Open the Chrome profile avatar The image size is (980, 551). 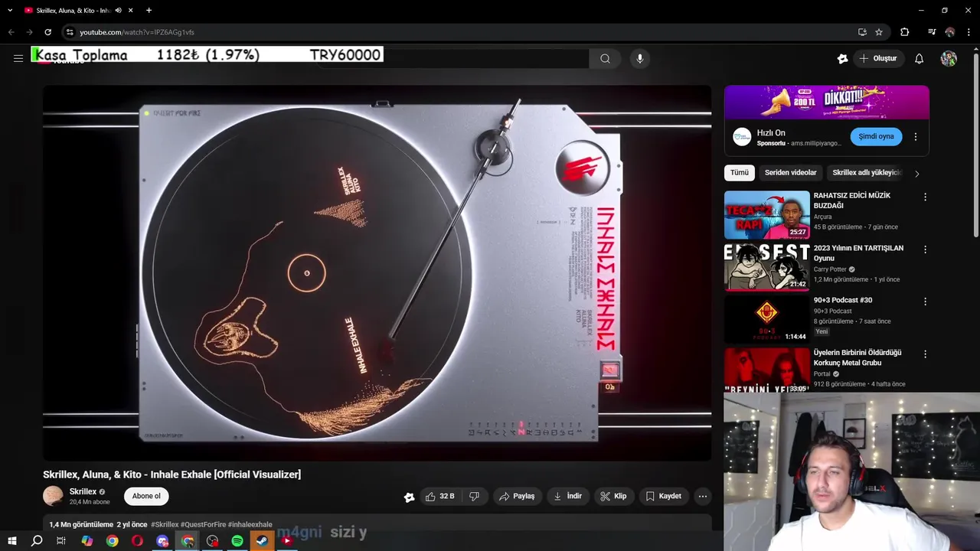tap(950, 32)
